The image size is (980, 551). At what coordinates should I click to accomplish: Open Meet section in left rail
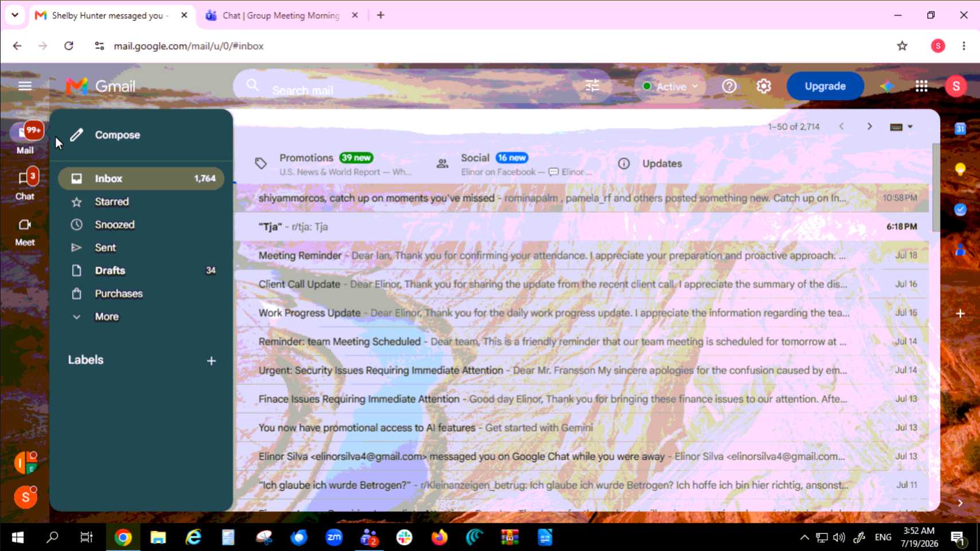click(25, 232)
